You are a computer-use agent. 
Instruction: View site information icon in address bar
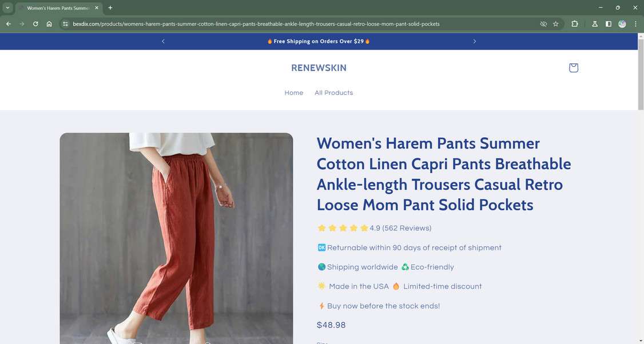pos(65,24)
